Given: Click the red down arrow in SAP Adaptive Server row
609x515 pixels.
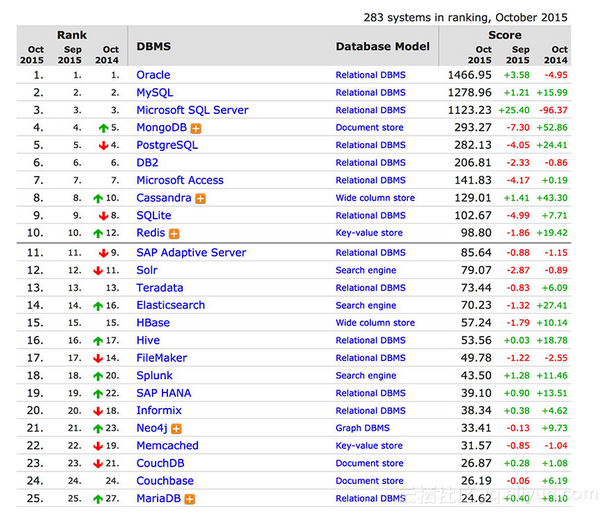Looking at the screenshot, I should 103,253.
